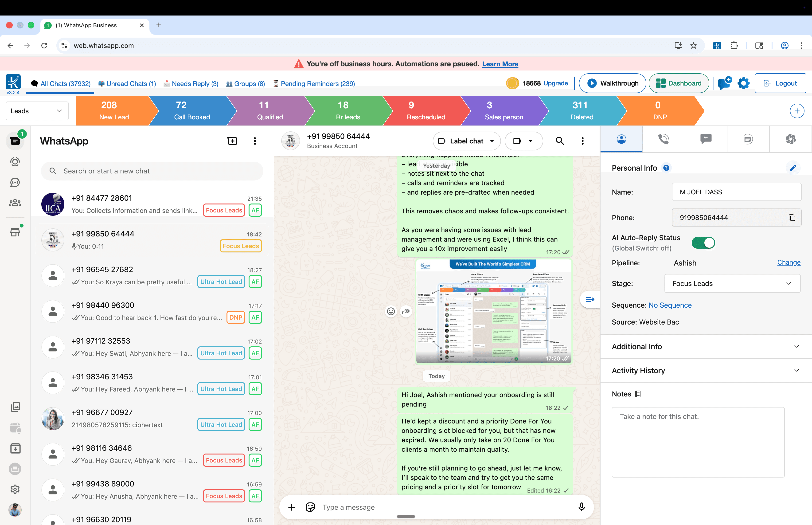Open the Status icon in the sidebar
The height and width of the screenshot is (525, 812).
coord(15,162)
